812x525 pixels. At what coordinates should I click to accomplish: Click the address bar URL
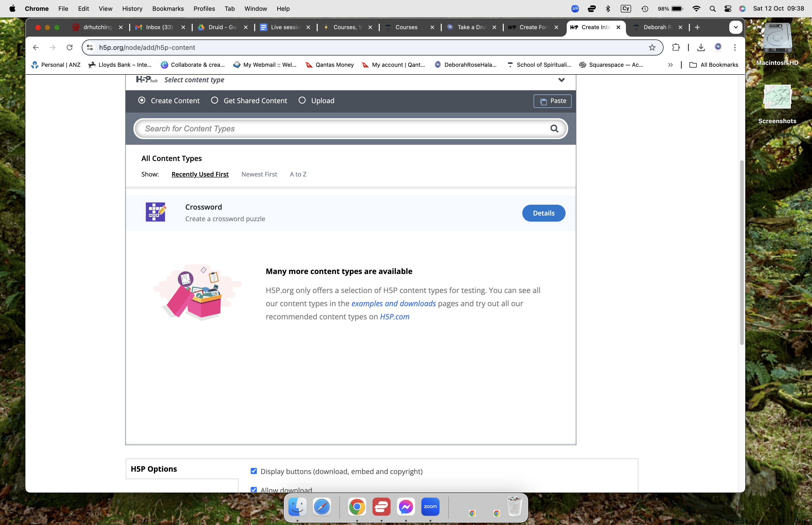(147, 47)
